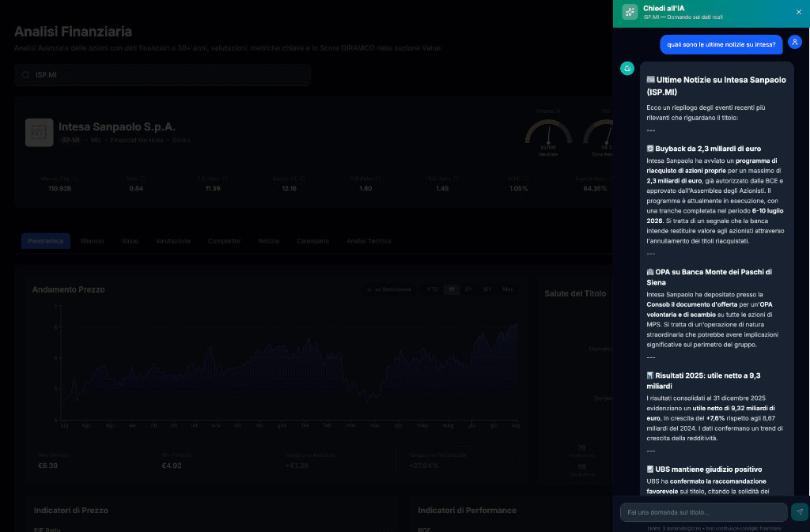810x532 pixels.
Task: Click info icon next to ROIC
Action: tap(526, 179)
